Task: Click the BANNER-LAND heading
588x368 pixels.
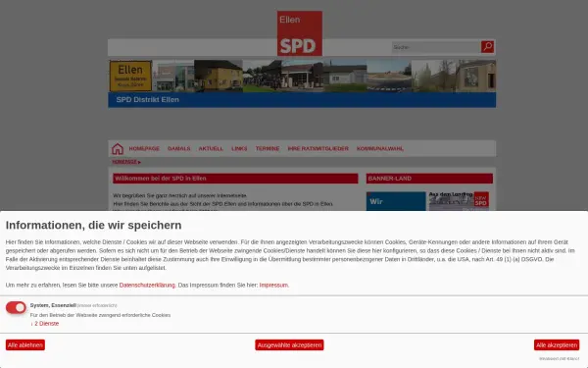Action: click(x=429, y=179)
